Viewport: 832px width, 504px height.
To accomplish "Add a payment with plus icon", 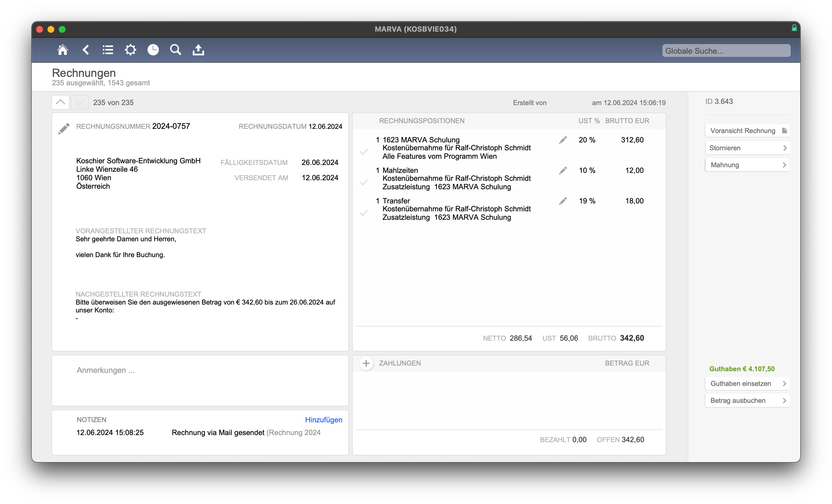I will coord(366,363).
